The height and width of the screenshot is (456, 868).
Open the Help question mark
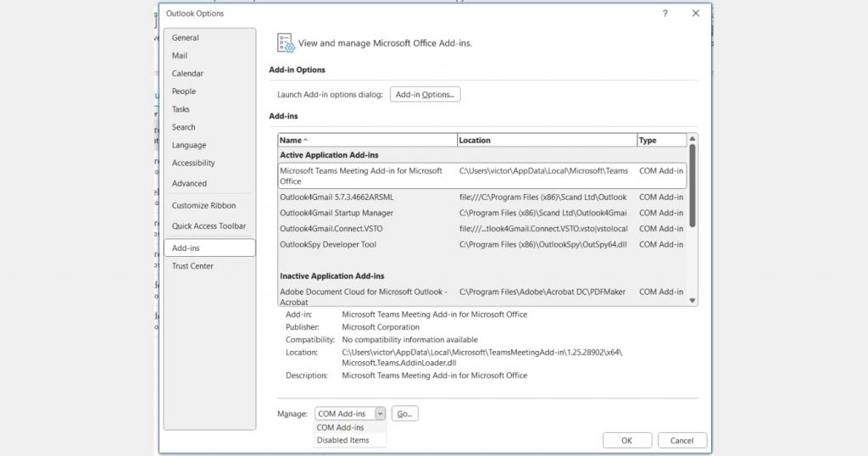tap(665, 14)
